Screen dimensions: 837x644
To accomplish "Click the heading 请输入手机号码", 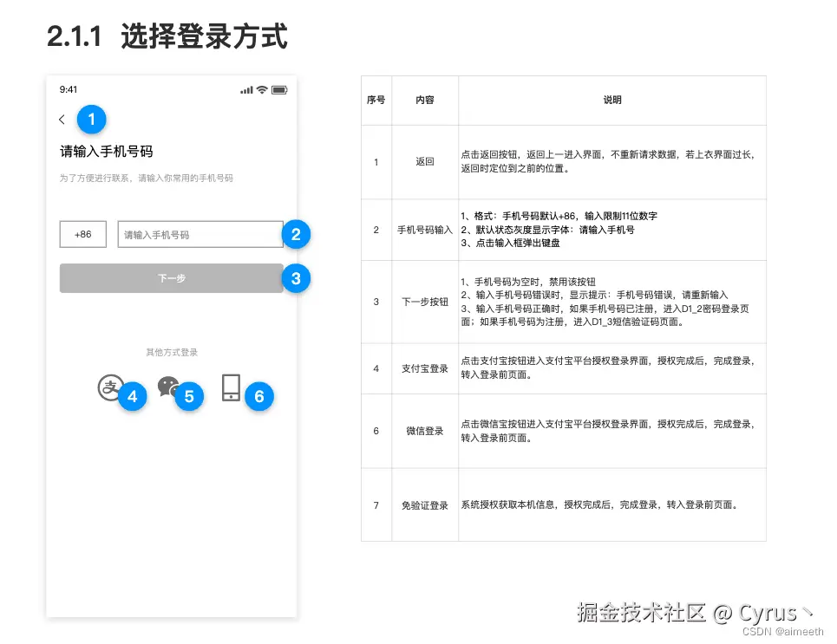I will [106, 152].
